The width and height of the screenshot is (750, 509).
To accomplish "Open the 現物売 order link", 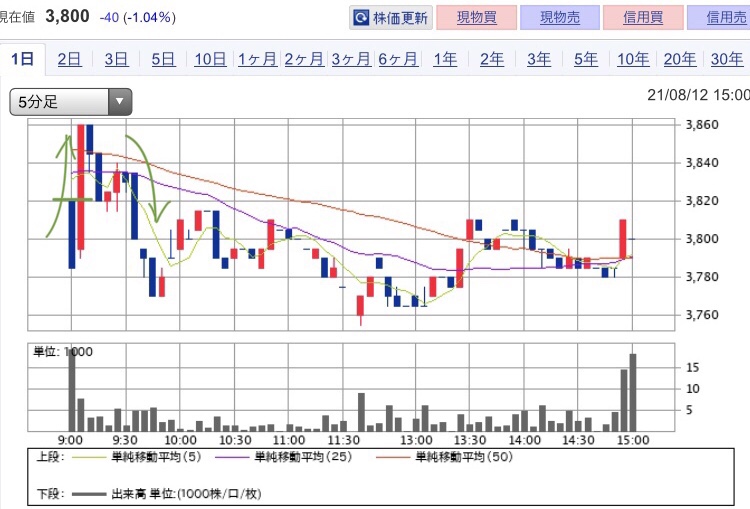I will point(560,18).
